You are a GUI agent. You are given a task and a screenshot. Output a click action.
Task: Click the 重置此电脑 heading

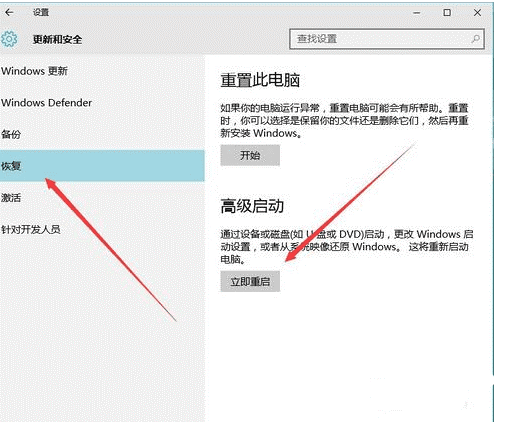click(x=260, y=80)
